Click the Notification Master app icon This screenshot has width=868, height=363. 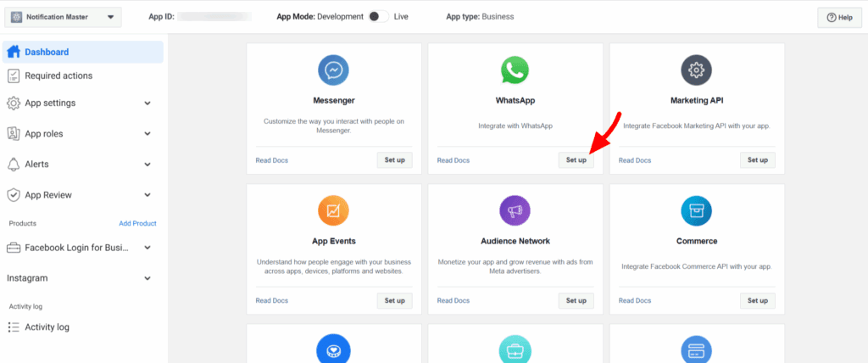(x=16, y=17)
